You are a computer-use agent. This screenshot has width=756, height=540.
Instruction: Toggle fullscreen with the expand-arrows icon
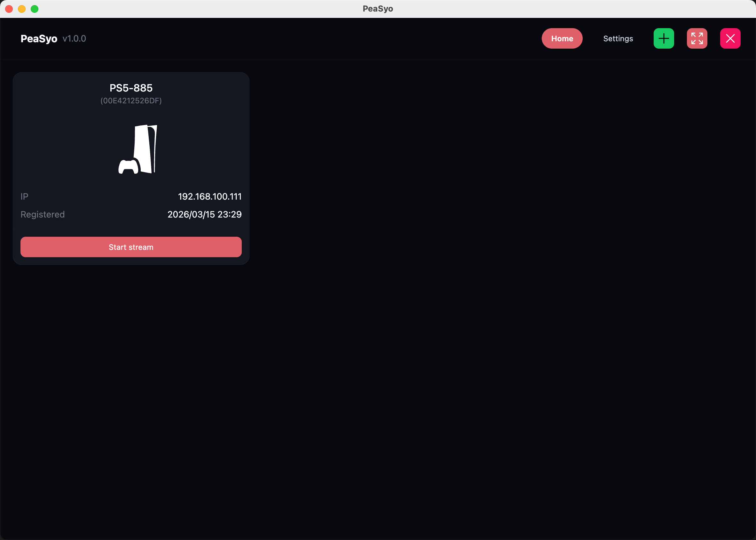click(697, 39)
